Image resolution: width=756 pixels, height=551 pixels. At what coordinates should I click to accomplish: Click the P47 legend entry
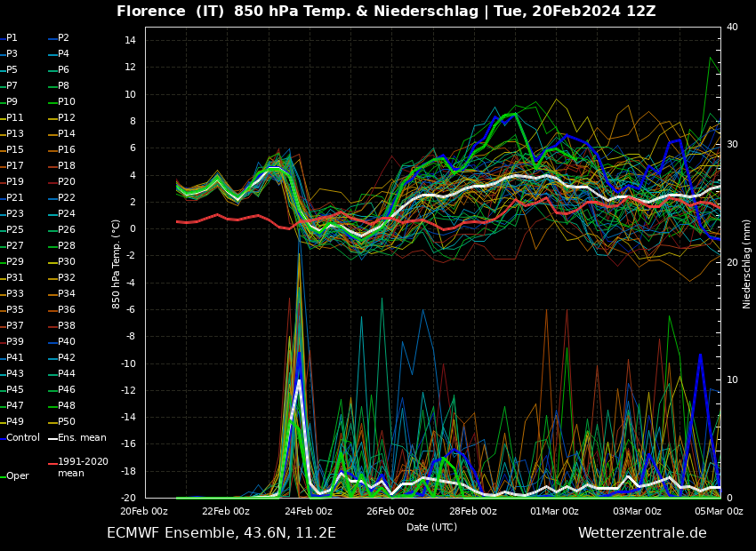pos(12,405)
